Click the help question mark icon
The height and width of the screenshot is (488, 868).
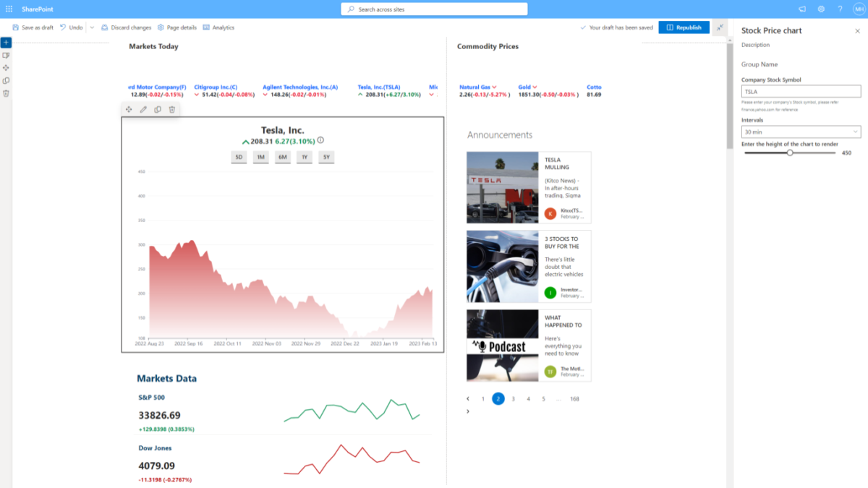pyautogui.click(x=838, y=9)
